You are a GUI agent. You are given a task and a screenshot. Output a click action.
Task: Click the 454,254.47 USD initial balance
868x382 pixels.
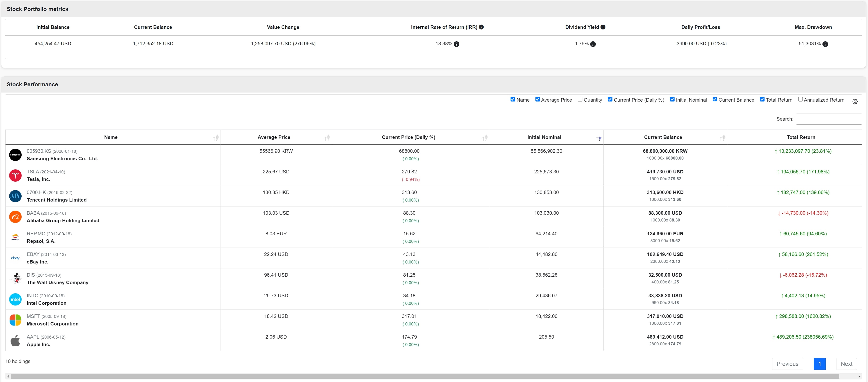[53, 44]
